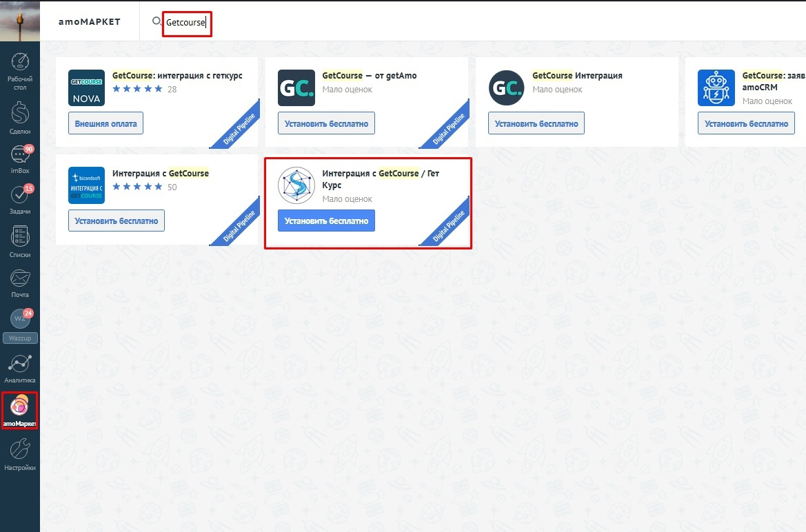The width and height of the screenshot is (806, 532).
Task: Open Рабочий стол dashboard in sidebar
Action: 20,68
